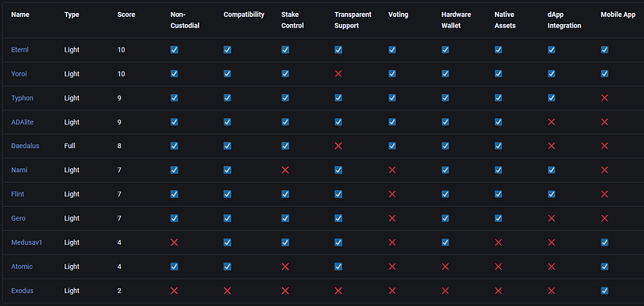Click the Hardware Wallet column header

456,20
